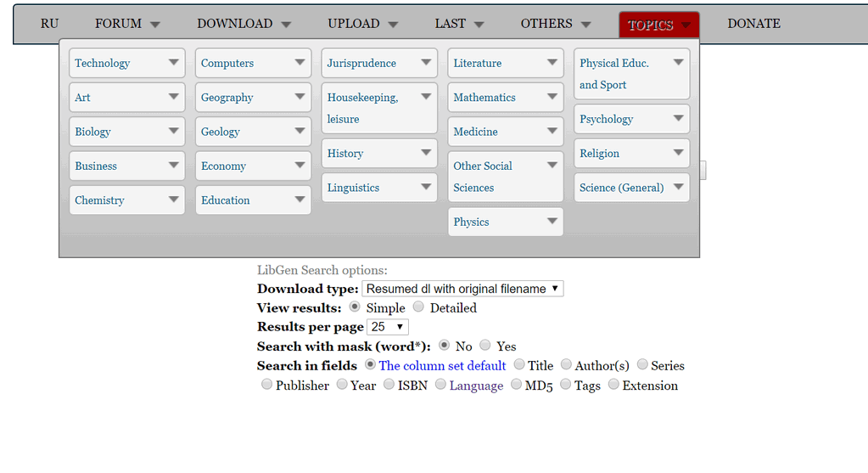The image size is (868, 473).
Task: Expand the Jurisprudence topic arrow
Action: 426,63
